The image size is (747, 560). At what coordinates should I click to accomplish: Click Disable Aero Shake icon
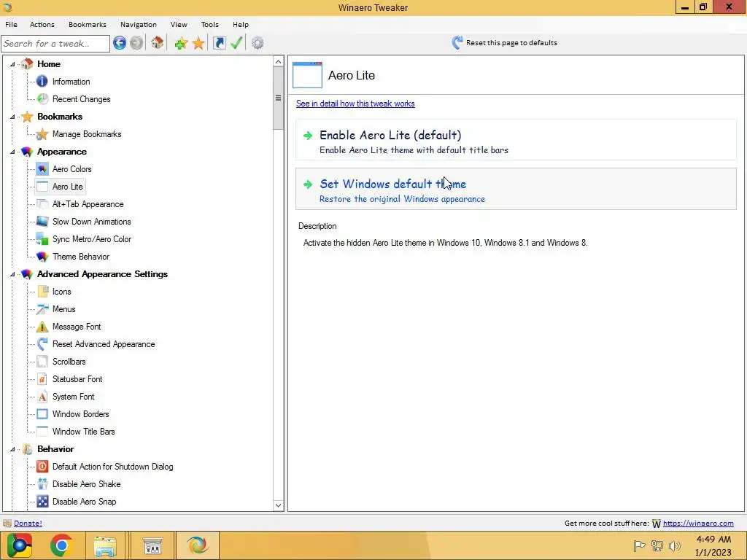point(42,484)
